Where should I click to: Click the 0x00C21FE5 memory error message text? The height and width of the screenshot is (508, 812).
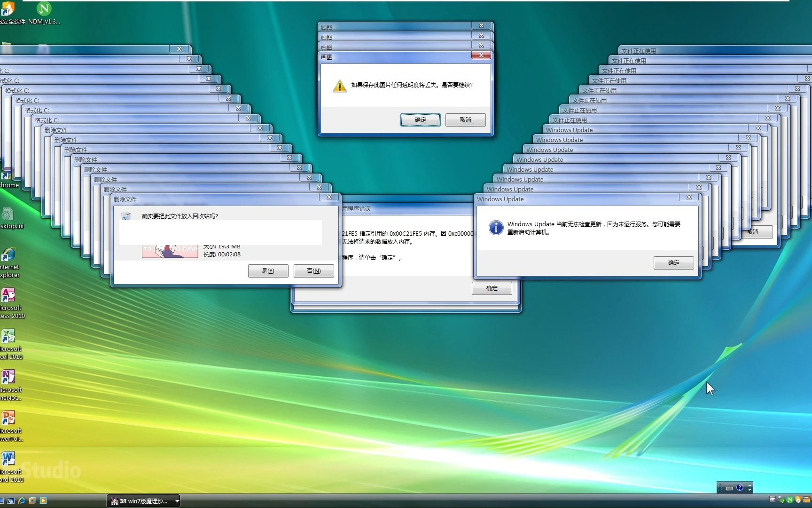point(407,238)
